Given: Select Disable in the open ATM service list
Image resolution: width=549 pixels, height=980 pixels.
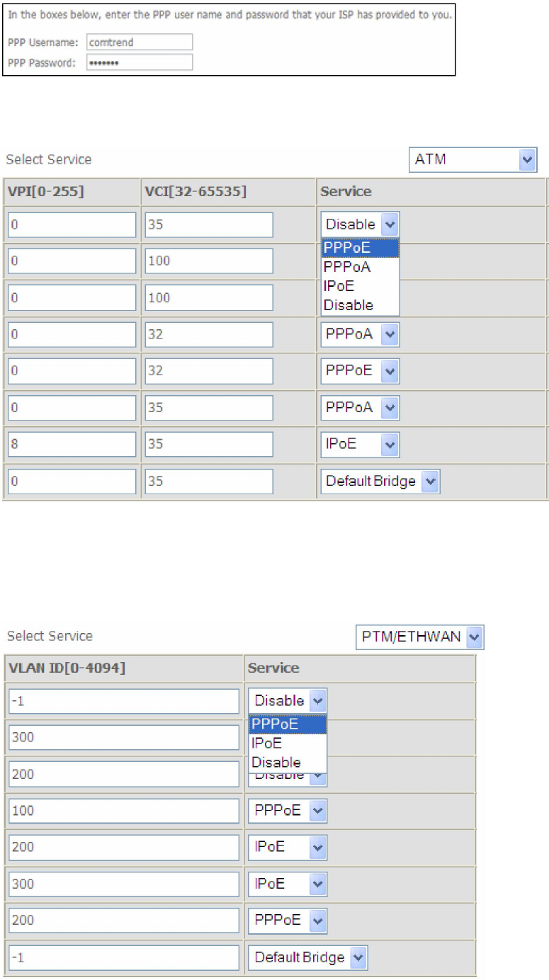Looking at the screenshot, I should [360, 305].
